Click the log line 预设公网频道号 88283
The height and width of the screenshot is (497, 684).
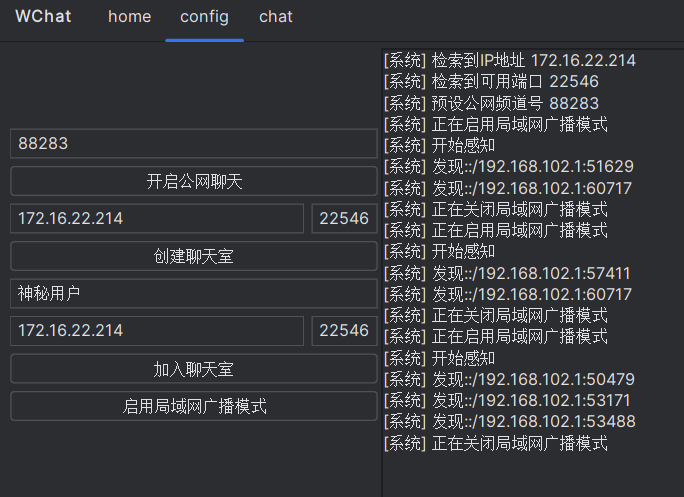491,103
